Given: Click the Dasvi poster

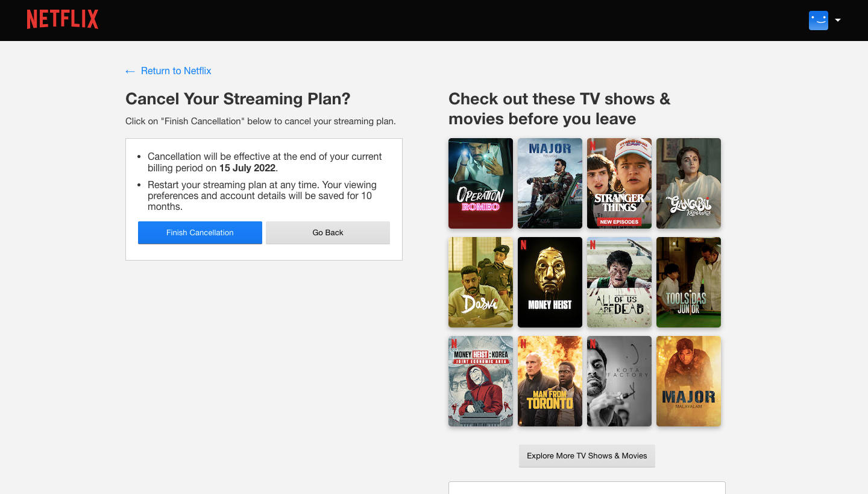Looking at the screenshot, I should (x=480, y=282).
